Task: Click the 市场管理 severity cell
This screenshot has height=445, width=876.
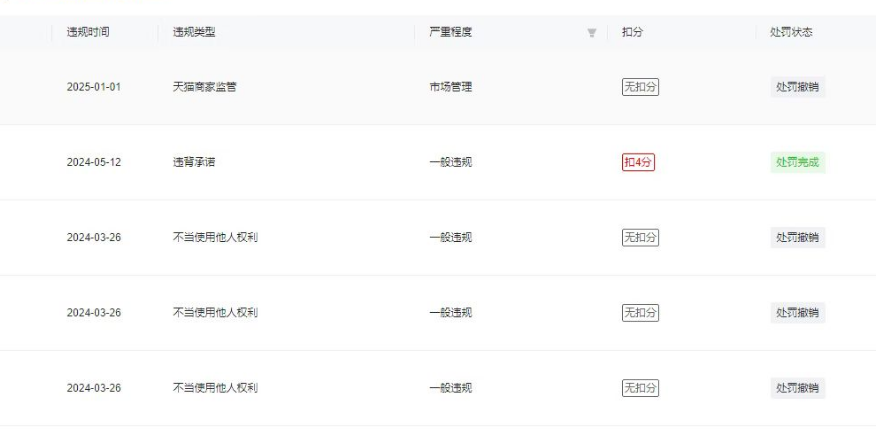Action: pyautogui.click(x=450, y=87)
